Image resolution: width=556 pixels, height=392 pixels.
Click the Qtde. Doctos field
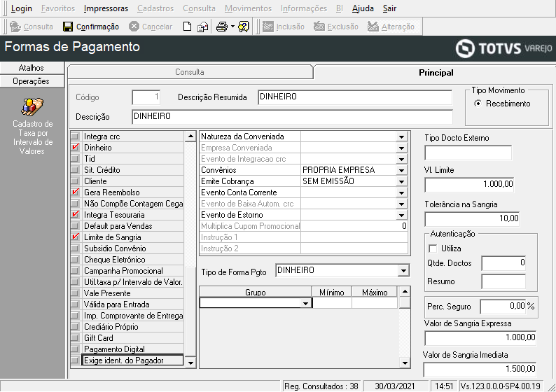503,263
